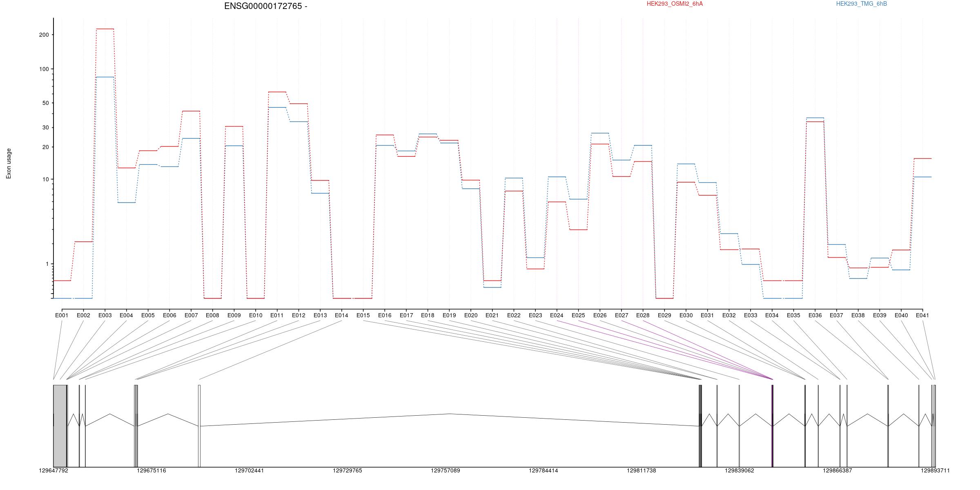Select exon label E026
Image resolution: width=980 pixels, height=490 pixels.
600,315
